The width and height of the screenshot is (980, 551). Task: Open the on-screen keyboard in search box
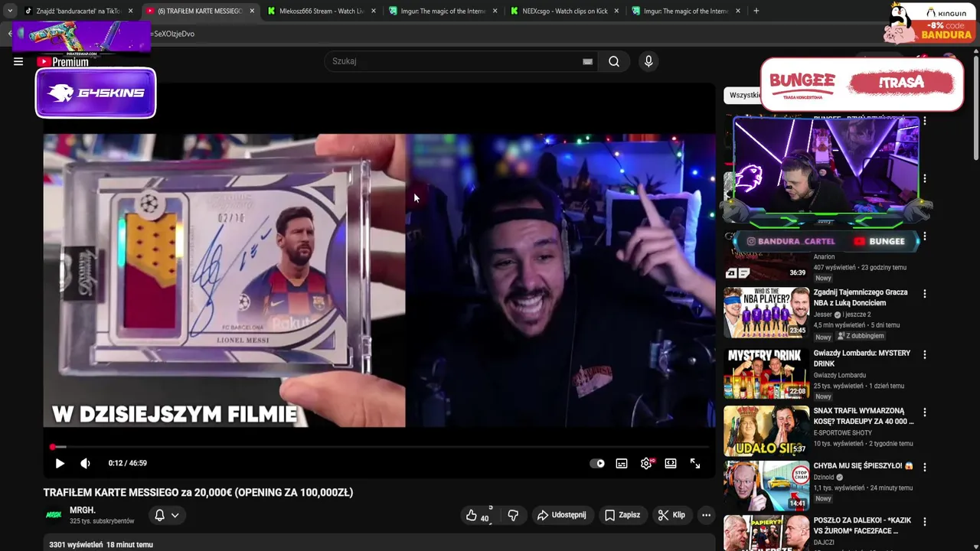[x=587, y=61]
